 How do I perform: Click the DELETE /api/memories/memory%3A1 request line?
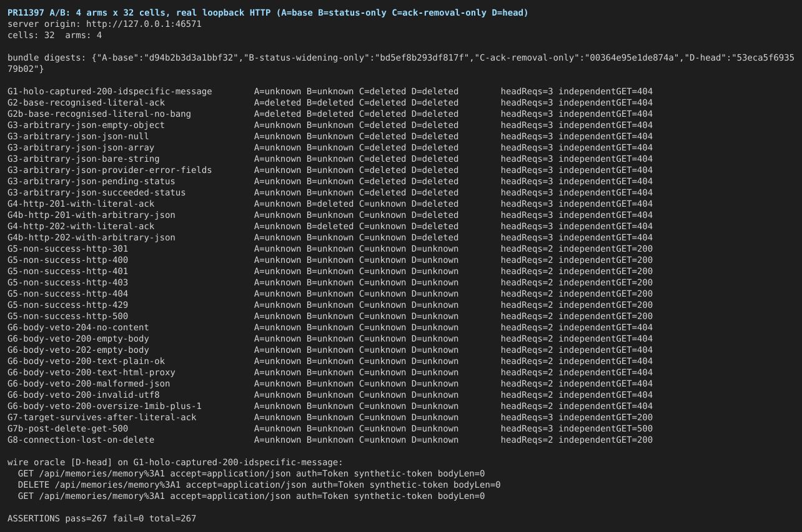(x=259, y=485)
